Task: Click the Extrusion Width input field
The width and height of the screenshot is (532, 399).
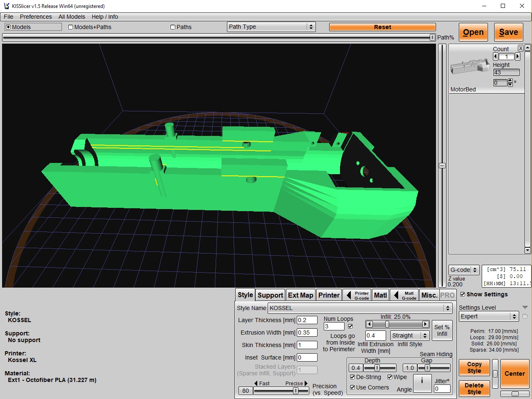Action: coord(307,332)
